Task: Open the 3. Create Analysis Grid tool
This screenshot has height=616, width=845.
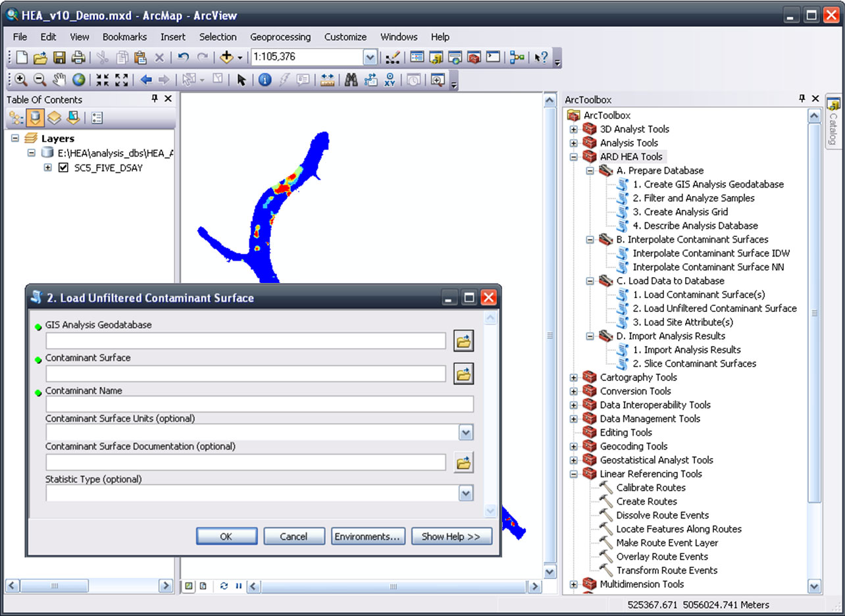Action: tap(680, 212)
